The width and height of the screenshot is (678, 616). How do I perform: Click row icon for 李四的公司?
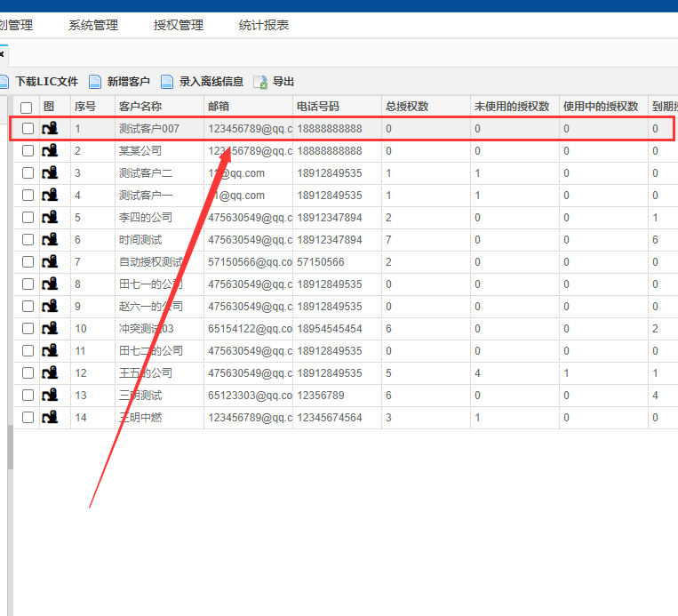click(50, 218)
